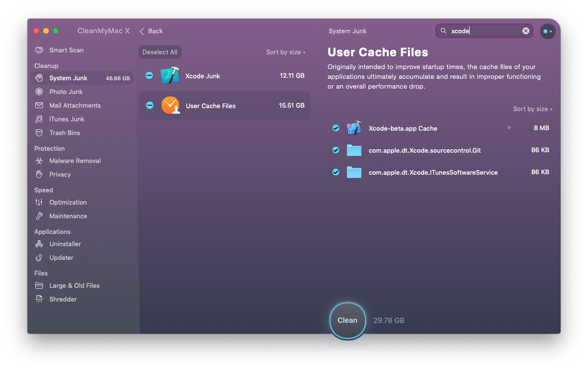Select the Uninstaller module

(65, 244)
